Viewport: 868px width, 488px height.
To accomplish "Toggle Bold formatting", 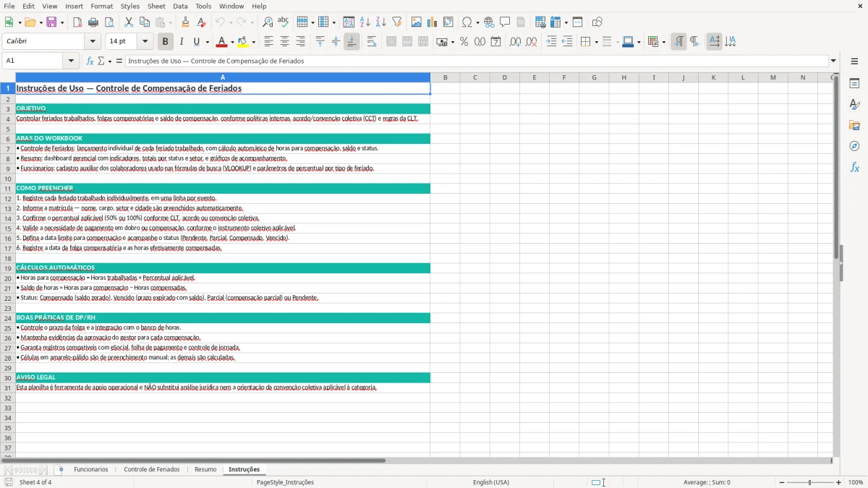I will [x=166, y=42].
